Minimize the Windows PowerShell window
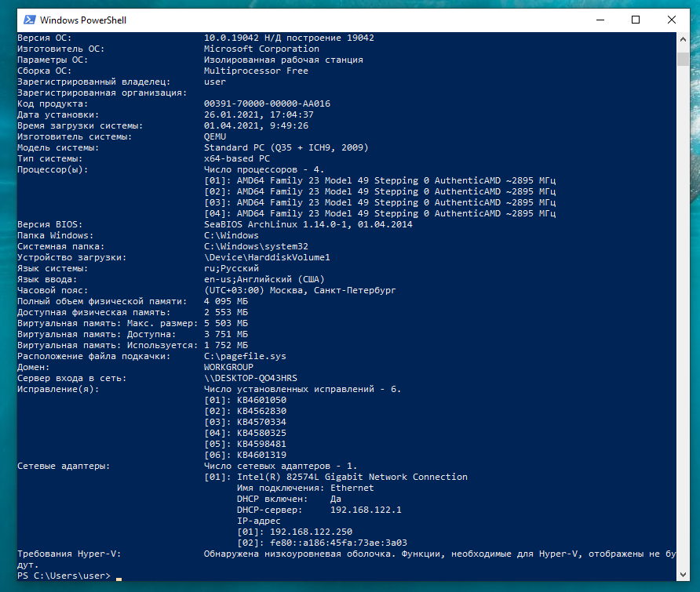 pyautogui.click(x=600, y=20)
